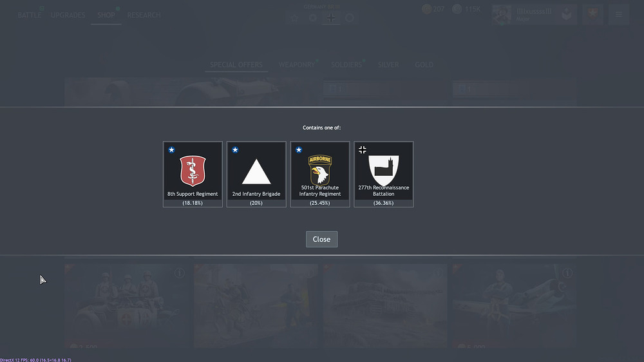644x362 pixels.
Task: Click cross badge on 277th Reconnaissance card
Action: point(362,149)
